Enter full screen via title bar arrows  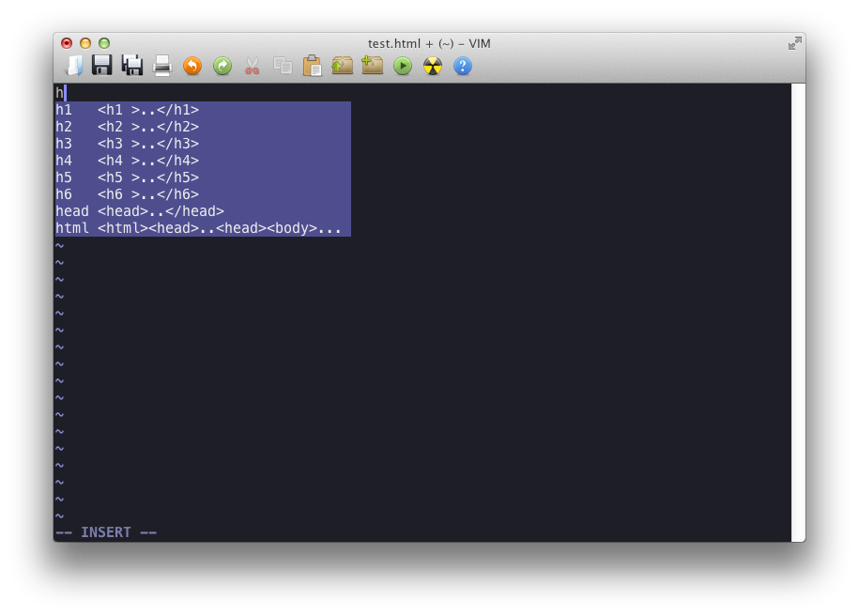794,43
